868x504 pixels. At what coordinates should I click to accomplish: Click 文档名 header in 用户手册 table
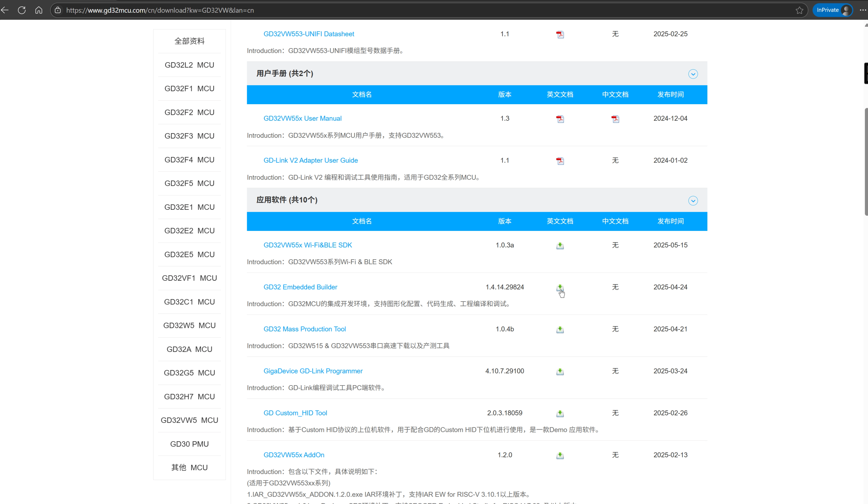[362, 94]
